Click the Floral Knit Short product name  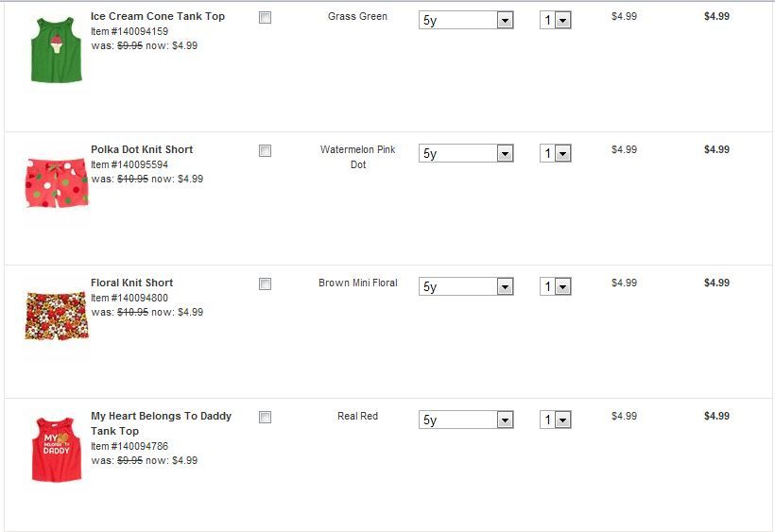(131, 283)
